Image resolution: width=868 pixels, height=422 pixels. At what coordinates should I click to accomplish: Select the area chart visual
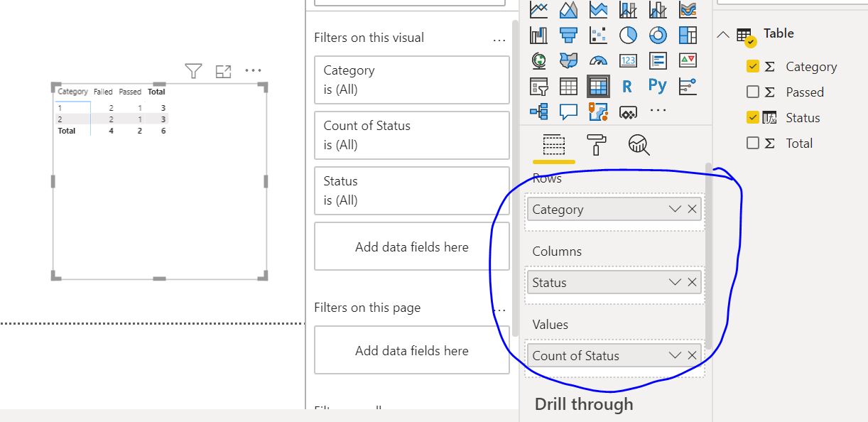coord(568,9)
